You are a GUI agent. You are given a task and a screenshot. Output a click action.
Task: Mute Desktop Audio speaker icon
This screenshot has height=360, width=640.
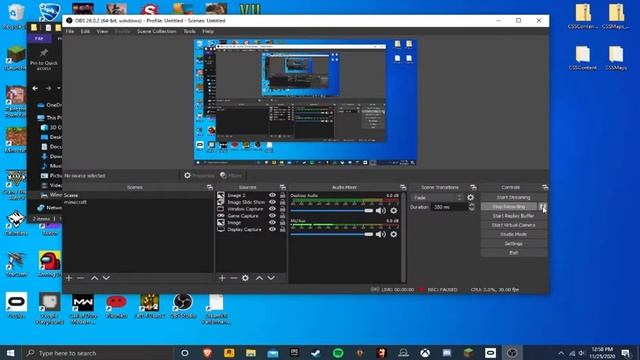click(x=380, y=211)
